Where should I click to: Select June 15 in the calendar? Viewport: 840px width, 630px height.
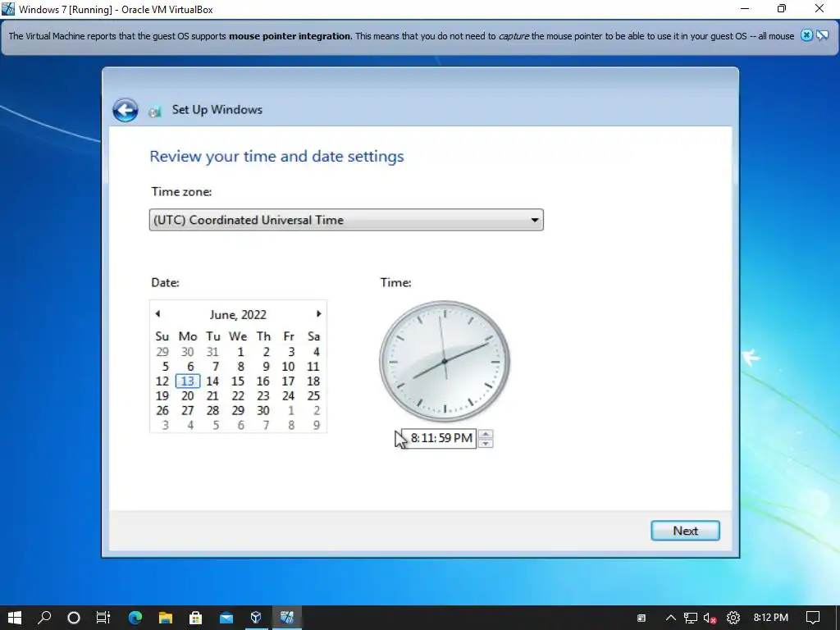pos(238,381)
